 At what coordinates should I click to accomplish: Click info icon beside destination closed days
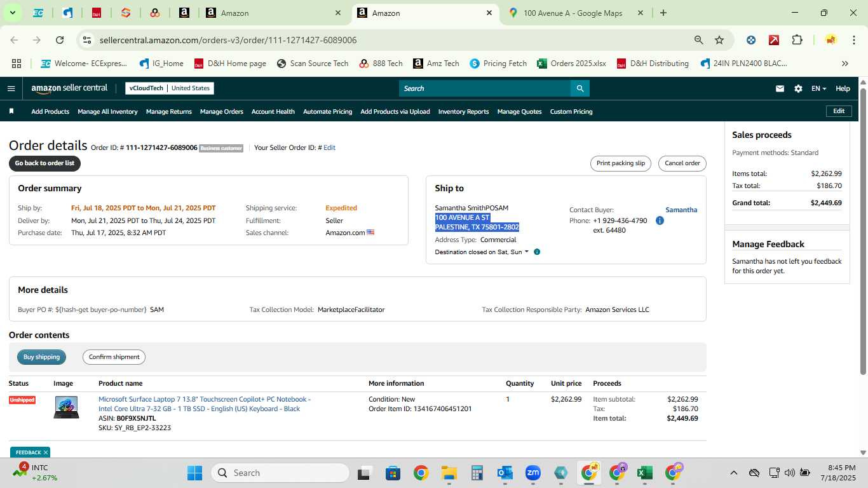537,252
